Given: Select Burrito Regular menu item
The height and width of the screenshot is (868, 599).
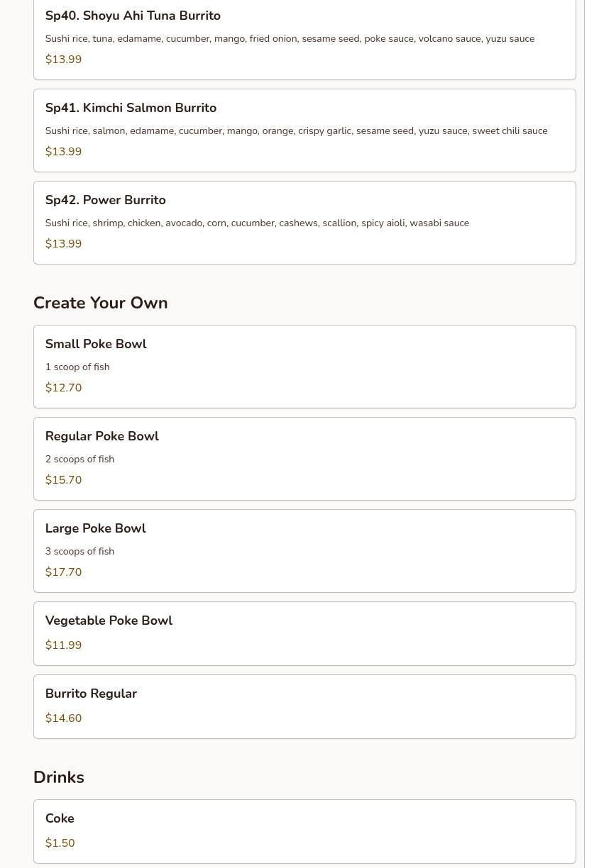Looking at the screenshot, I should (x=91, y=694).
